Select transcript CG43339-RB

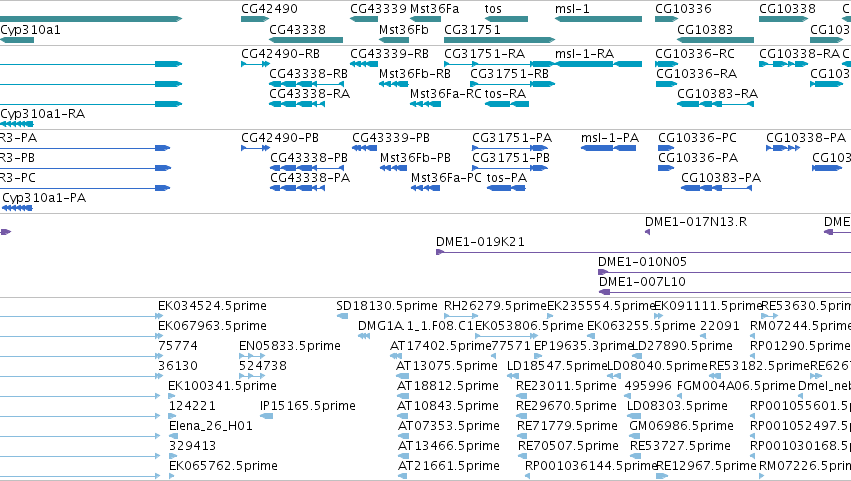pyautogui.click(x=390, y=54)
